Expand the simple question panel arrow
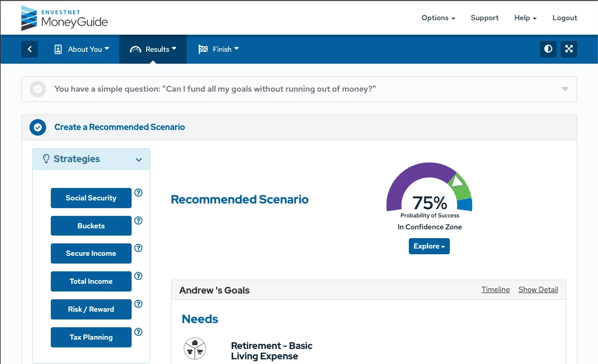This screenshot has height=364, width=598. pyautogui.click(x=565, y=89)
